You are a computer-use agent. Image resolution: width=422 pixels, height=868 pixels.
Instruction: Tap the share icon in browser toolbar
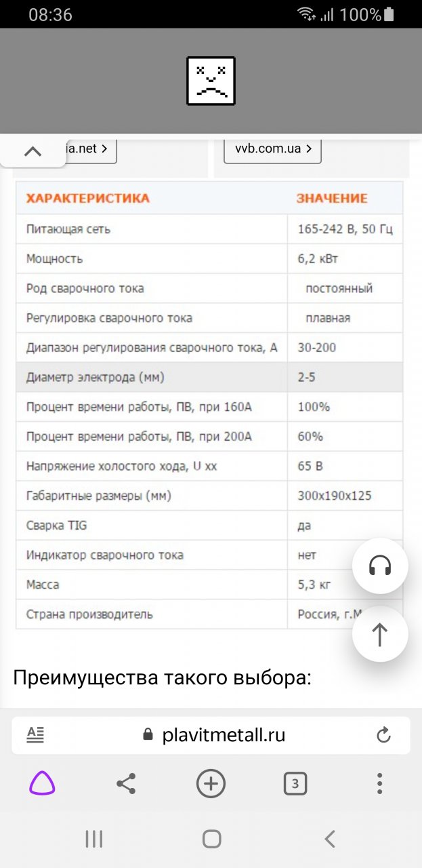click(x=126, y=784)
